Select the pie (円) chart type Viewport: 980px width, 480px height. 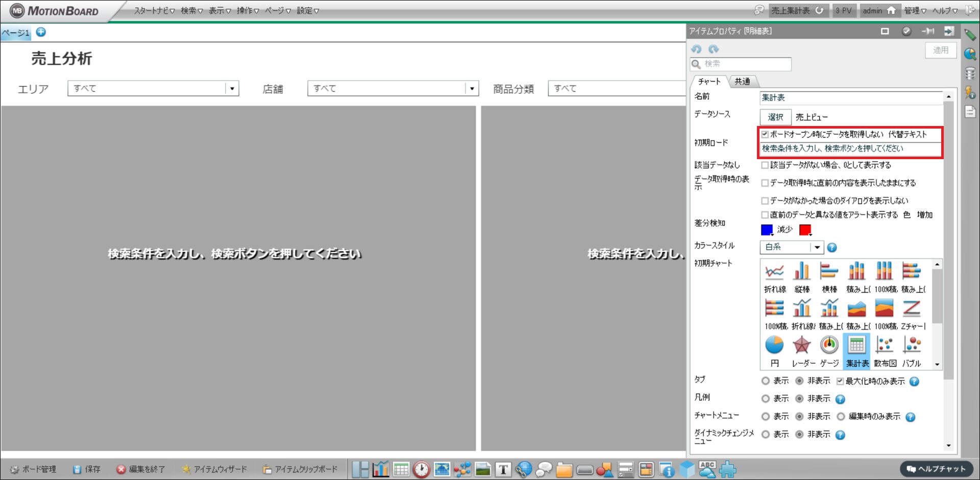(x=774, y=350)
